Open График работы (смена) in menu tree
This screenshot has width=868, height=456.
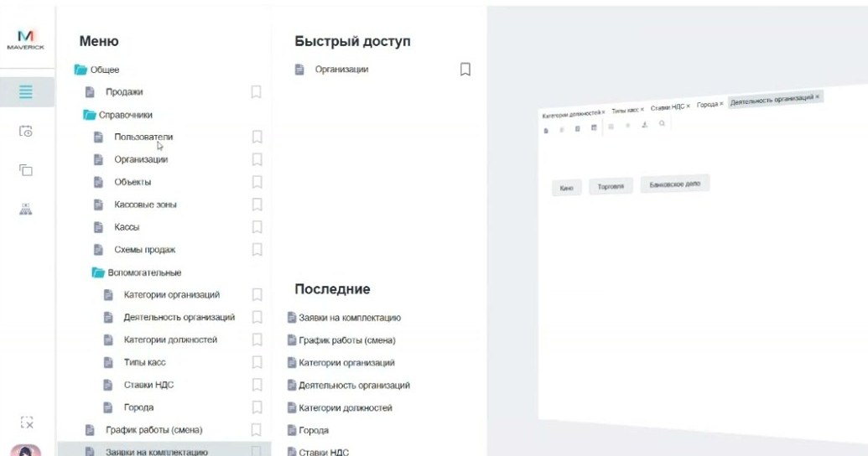pyautogui.click(x=154, y=430)
